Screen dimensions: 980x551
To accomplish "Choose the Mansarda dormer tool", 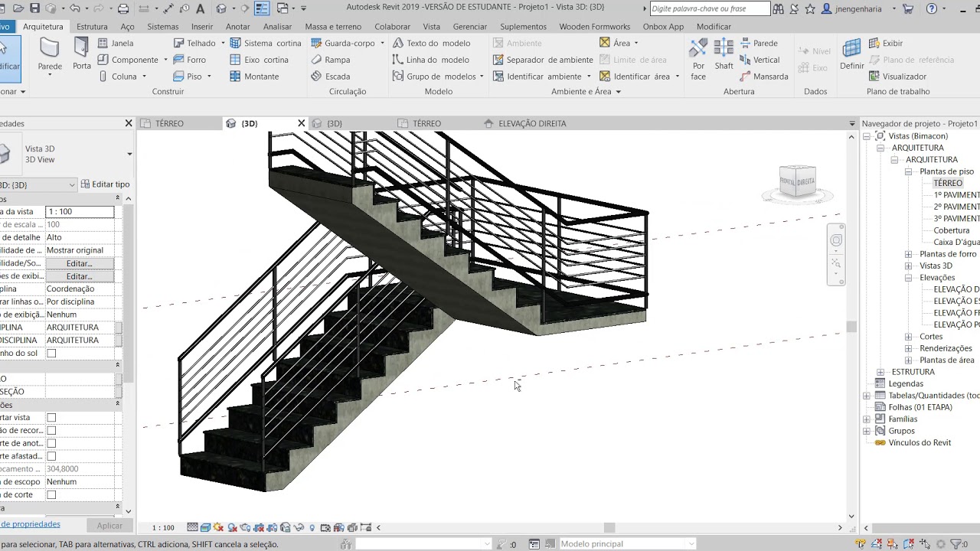I will 764,77.
